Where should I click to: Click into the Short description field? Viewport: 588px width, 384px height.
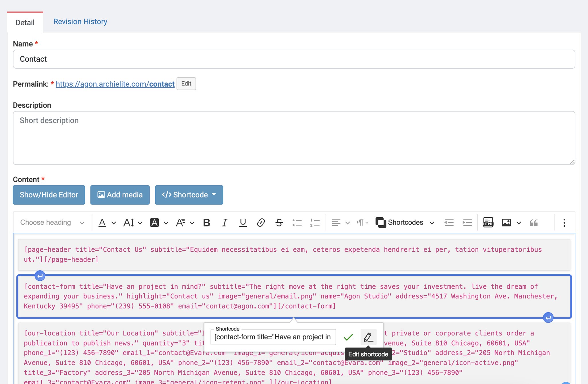(x=293, y=138)
